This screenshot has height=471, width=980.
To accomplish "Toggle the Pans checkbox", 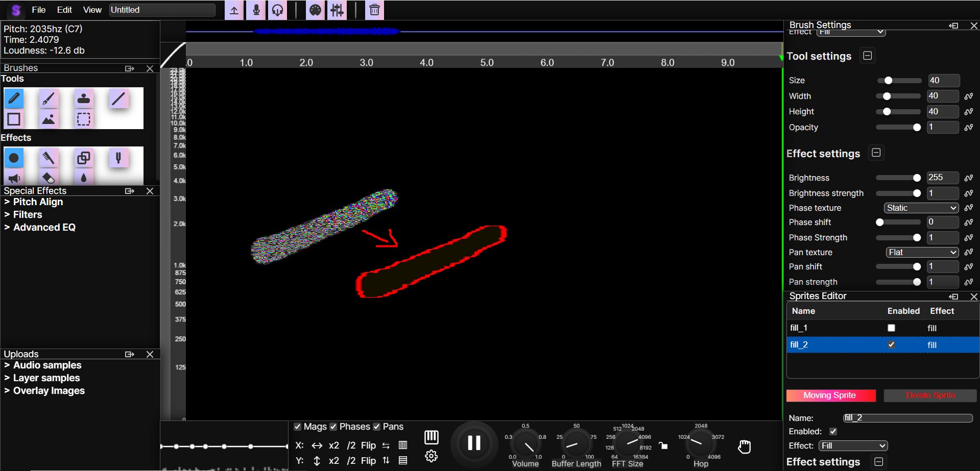I will point(377,427).
